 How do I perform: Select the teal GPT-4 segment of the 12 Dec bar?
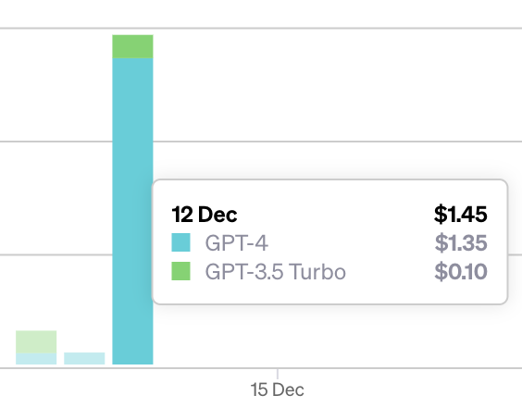(132, 211)
